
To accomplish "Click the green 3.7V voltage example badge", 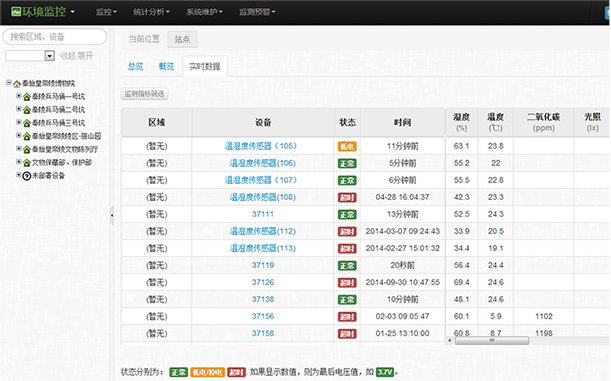I will tap(385, 372).
